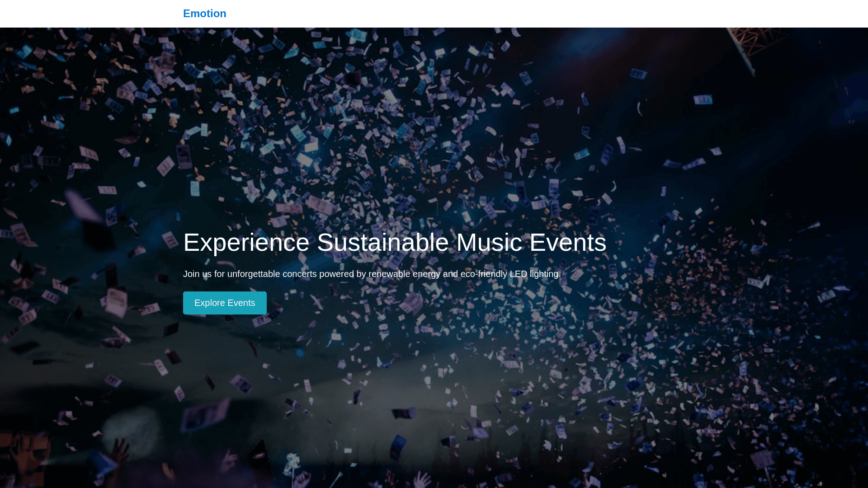Click the phrase unforgettable concerts in the subtitle

point(272,274)
